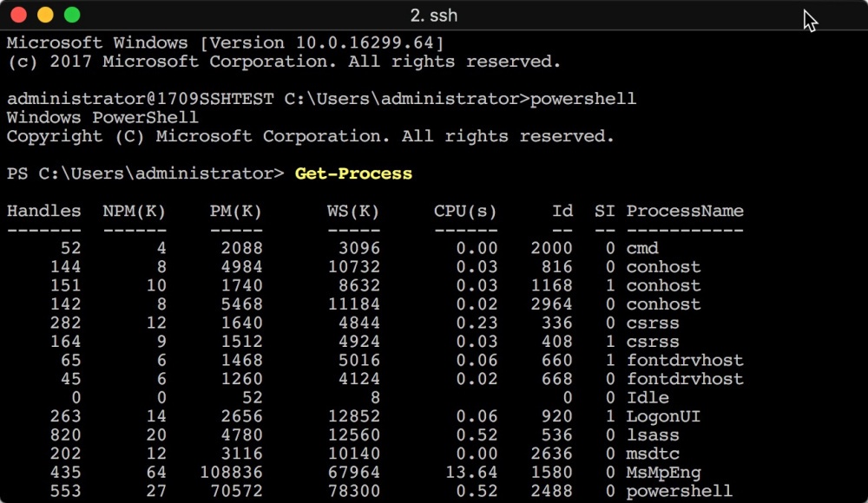Image resolution: width=868 pixels, height=503 pixels.
Task: Click the Handles value 820
Action: [x=65, y=435]
